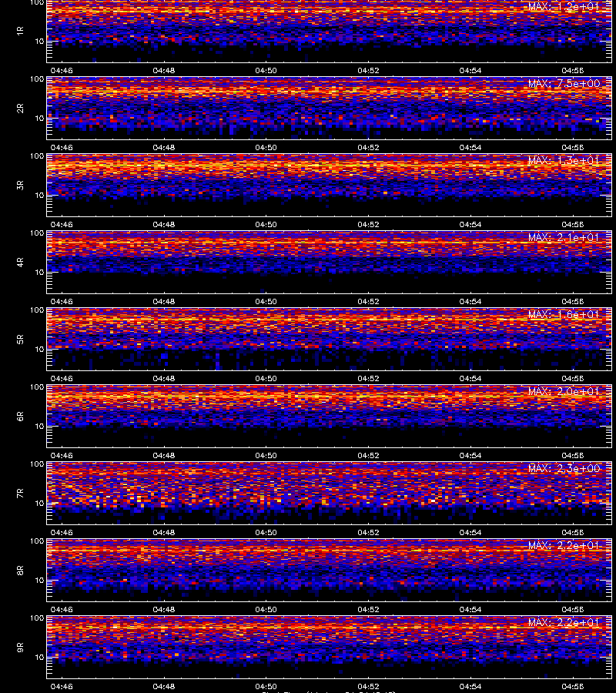Click the 04:54 tick label under 8R panel
This screenshot has width=616, height=693.
click(x=470, y=610)
